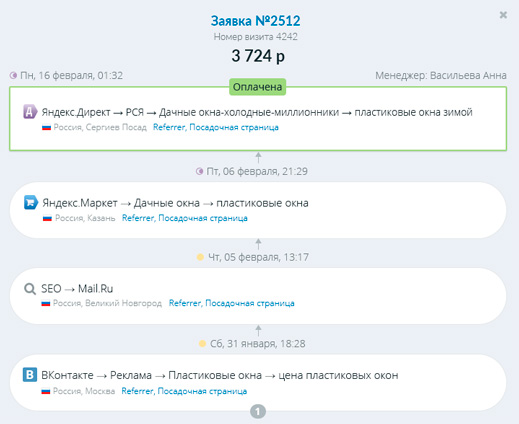Click the Пн, 16 февраля, 01:32 date
This screenshot has height=424, width=519.
[x=71, y=75]
